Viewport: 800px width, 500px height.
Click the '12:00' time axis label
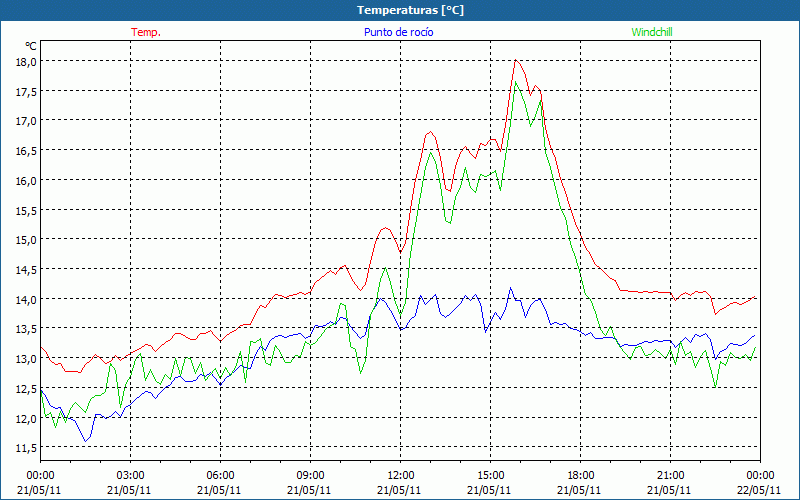[x=401, y=476]
